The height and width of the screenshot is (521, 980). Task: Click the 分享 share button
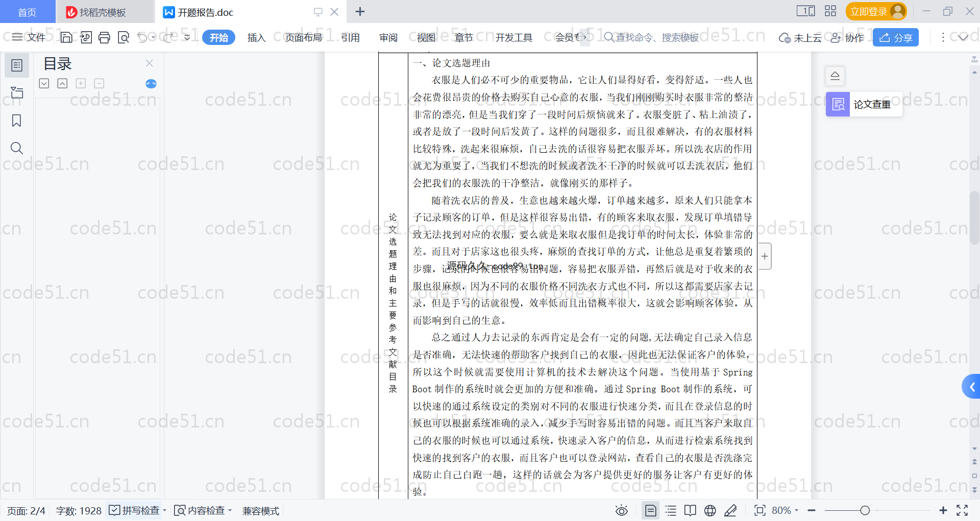(895, 37)
